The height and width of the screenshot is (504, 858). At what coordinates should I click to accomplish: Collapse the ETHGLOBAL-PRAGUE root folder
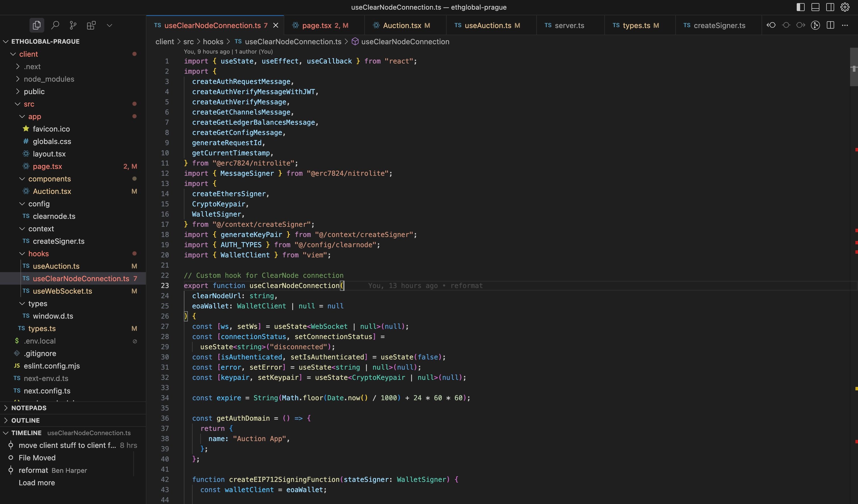[73, 41]
